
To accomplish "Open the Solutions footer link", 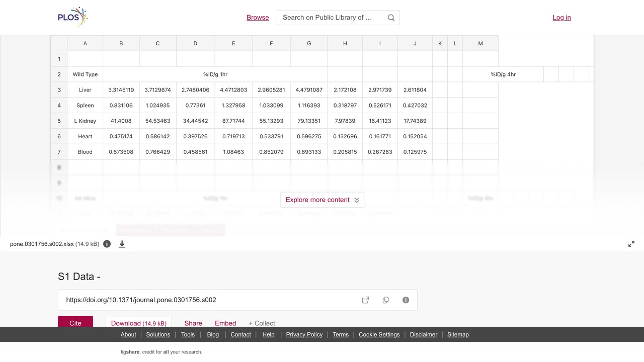I will click(x=158, y=334).
